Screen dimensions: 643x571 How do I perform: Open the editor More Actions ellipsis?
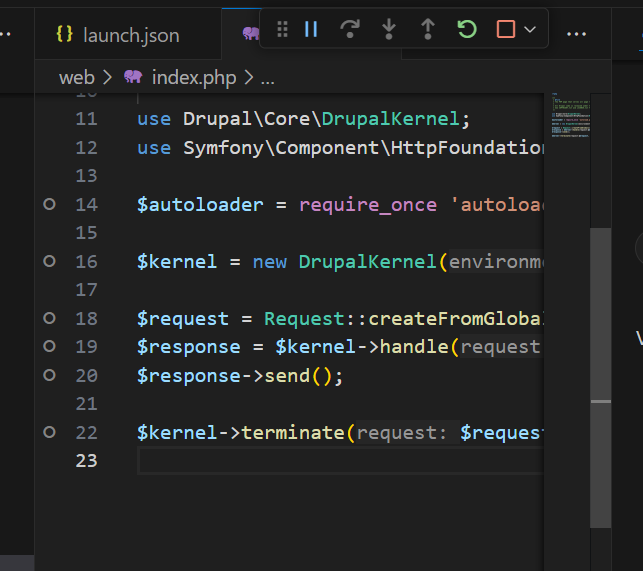tap(576, 34)
